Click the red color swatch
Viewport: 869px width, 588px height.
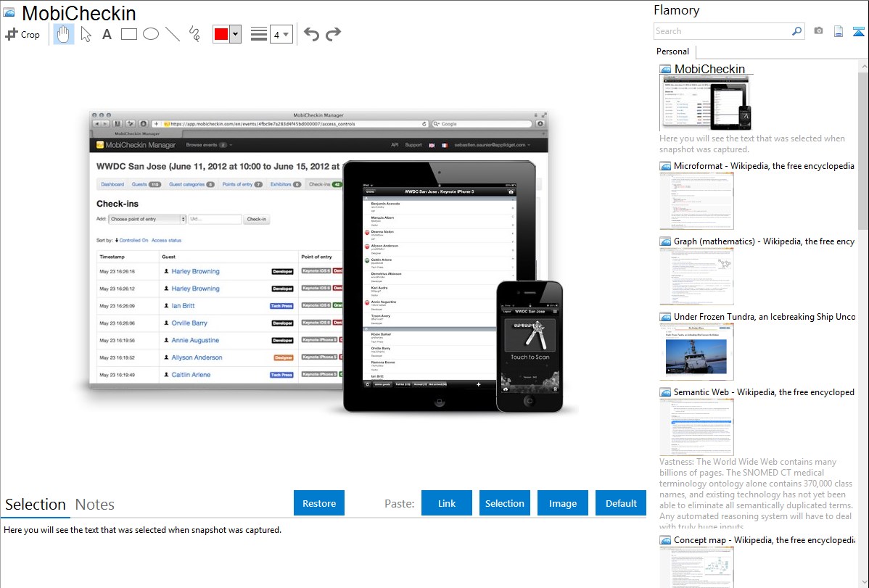point(221,34)
